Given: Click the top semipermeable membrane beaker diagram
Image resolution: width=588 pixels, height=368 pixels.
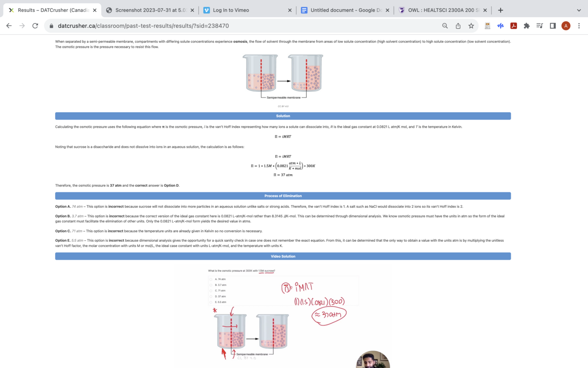Looking at the screenshot, I should 283,77.
